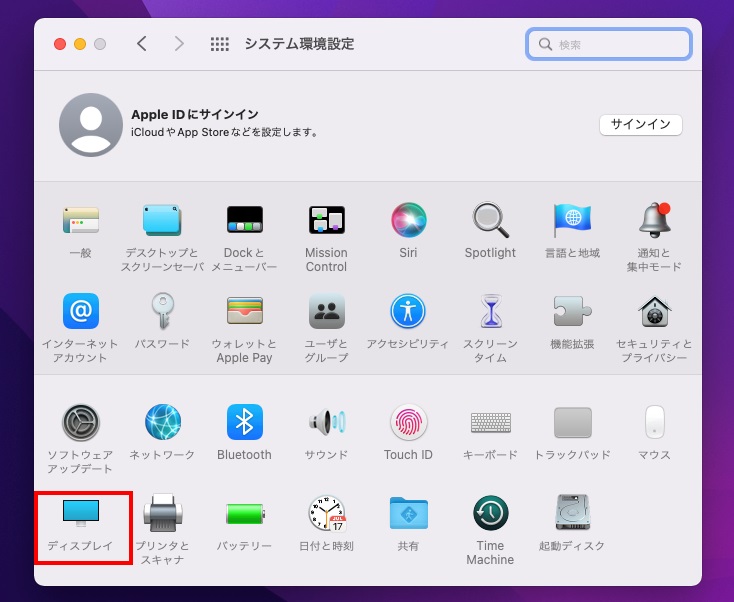Open 起動ディスク preferences
Viewport: 734px width, 602px height.
(572, 513)
